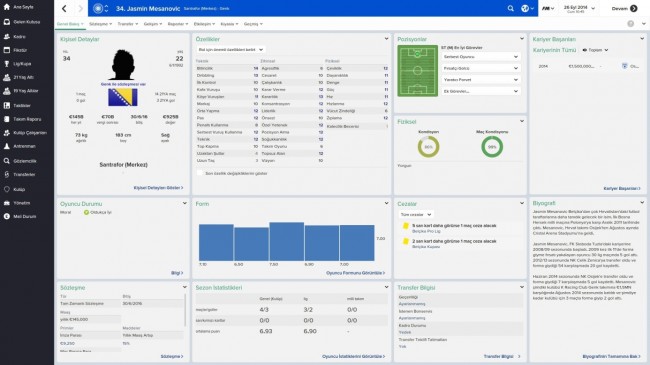Click the Maç Kondisyonu fitness gauge
Viewport: 650px width, 365px height.
[492, 147]
